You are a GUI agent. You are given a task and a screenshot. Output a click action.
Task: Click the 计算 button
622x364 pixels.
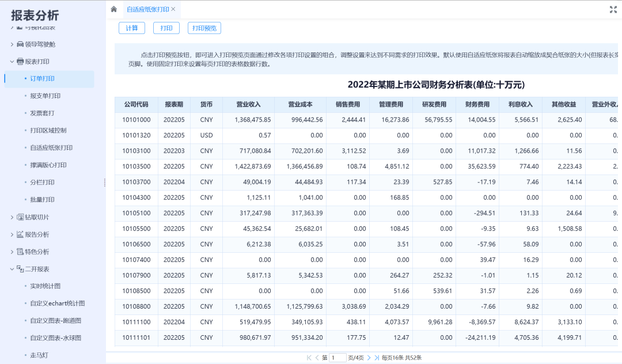pos(132,28)
